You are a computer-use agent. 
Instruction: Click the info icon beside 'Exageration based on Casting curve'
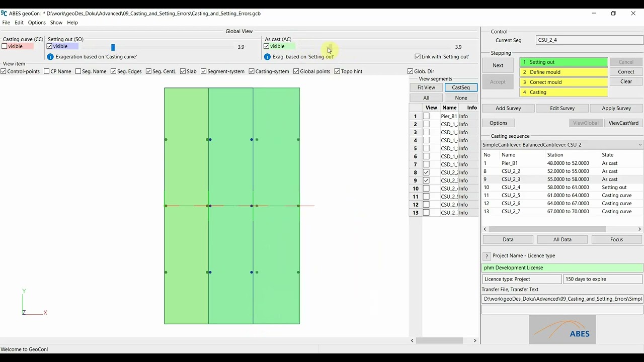click(x=50, y=57)
